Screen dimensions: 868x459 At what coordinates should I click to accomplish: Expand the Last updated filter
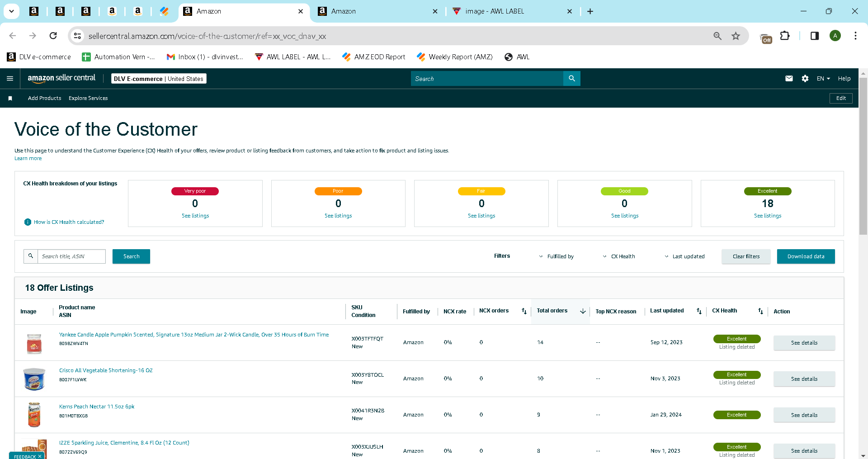pos(684,256)
